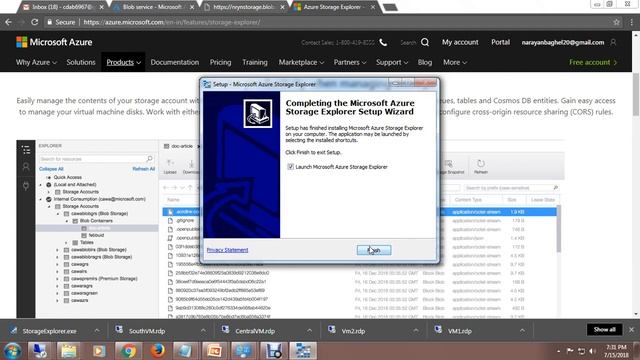640x360 pixels.
Task: Switch to the mymstorage blob browser tab
Action: [243, 7]
